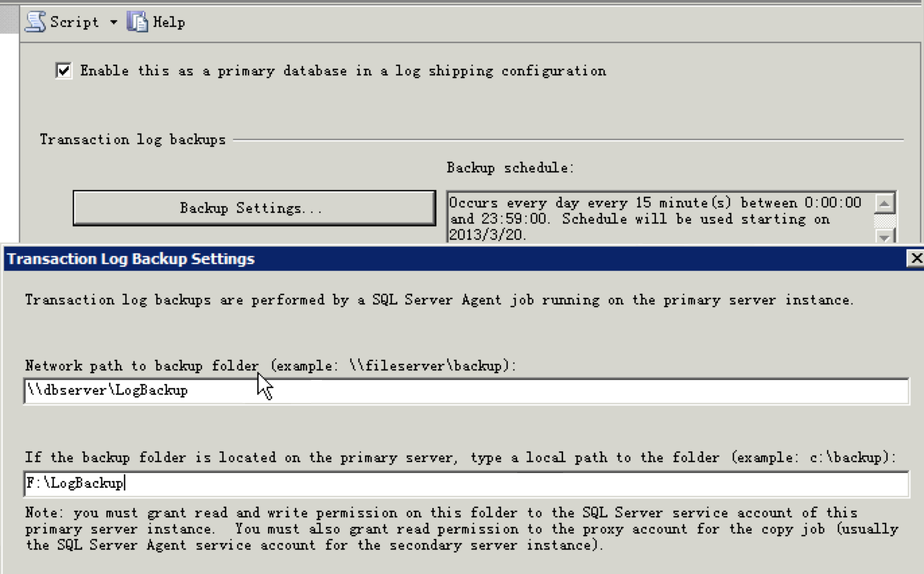This screenshot has height=574, width=924.
Task: Close the Transaction Log Backup Settings dialog
Action: coord(915,259)
